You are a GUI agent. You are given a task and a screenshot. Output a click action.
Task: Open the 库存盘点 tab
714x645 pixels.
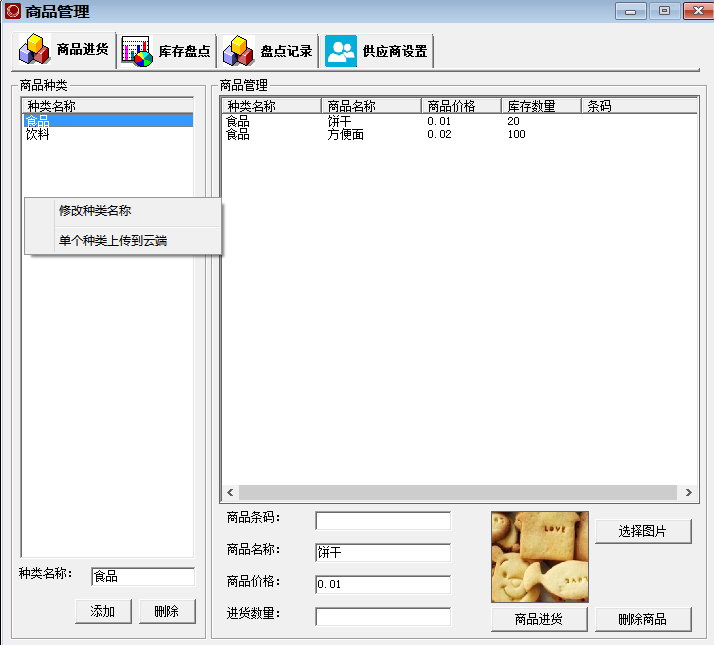[166, 51]
